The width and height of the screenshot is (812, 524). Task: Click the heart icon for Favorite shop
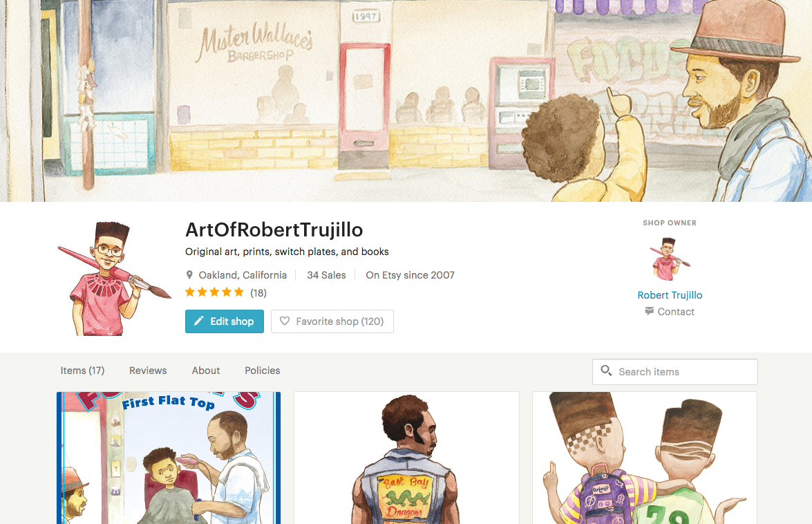click(284, 321)
